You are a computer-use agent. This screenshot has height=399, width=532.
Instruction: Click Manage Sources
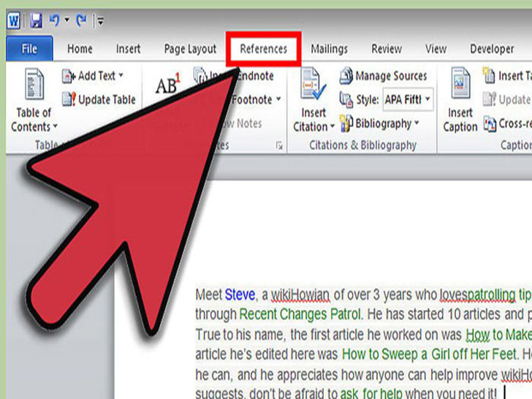coord(384,76)
